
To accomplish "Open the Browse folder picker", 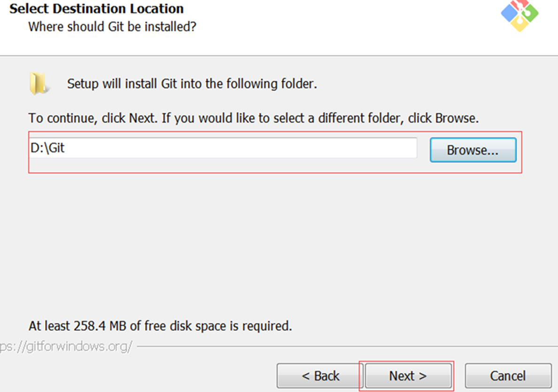I will [473, 149].
